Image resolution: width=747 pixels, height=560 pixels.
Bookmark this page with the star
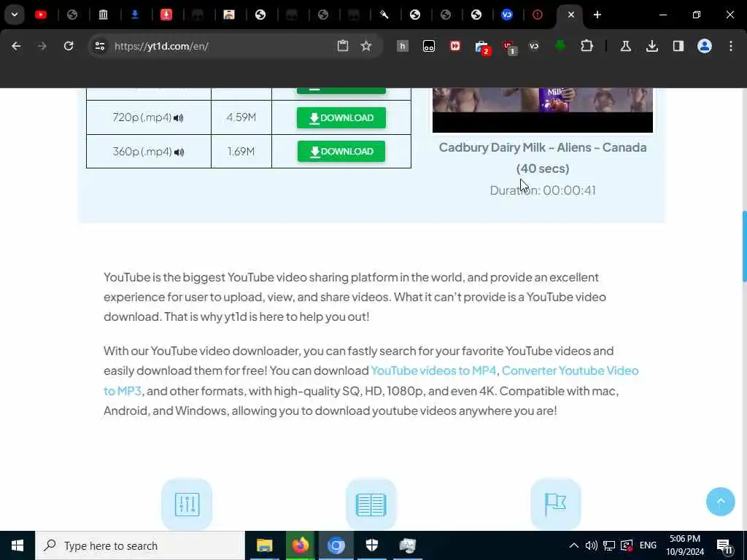click(x=366, y=46)
